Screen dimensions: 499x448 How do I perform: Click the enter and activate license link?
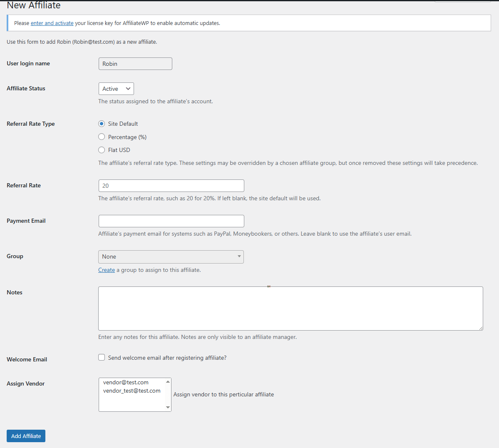point(52,23)
